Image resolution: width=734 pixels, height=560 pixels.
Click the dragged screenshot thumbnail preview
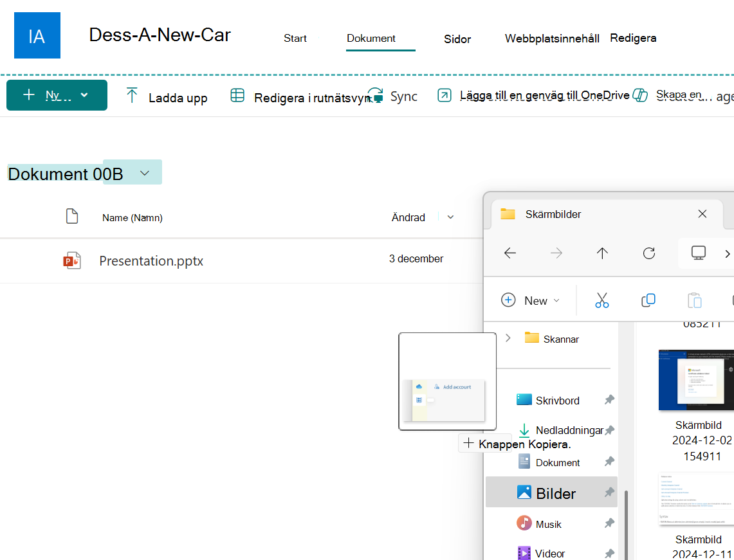[447, 381]
